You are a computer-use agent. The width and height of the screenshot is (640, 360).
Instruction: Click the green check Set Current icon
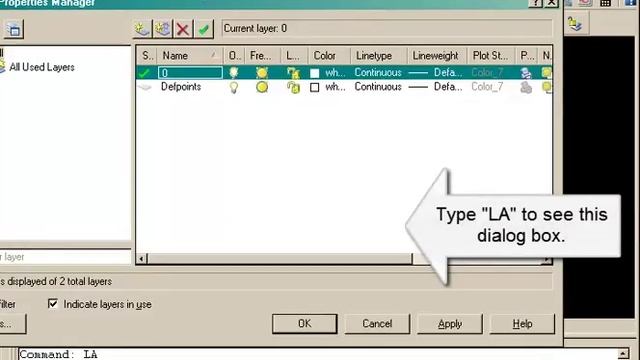click(x=204, y=29)
